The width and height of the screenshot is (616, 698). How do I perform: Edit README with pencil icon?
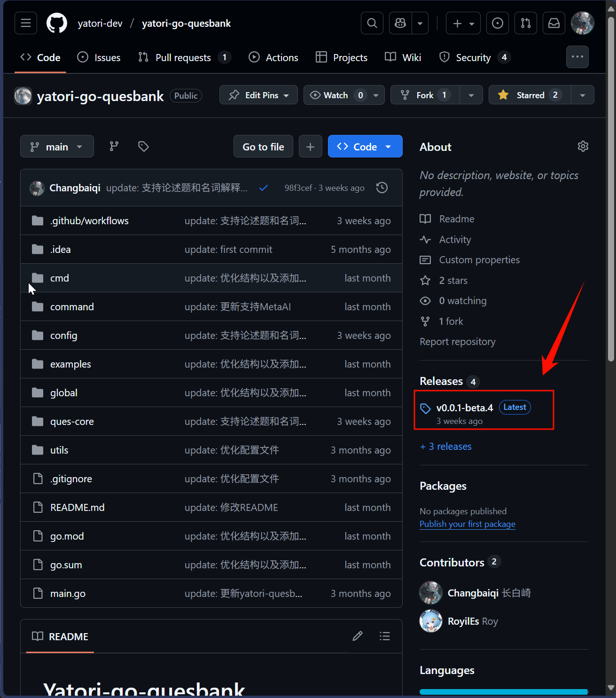358,636
